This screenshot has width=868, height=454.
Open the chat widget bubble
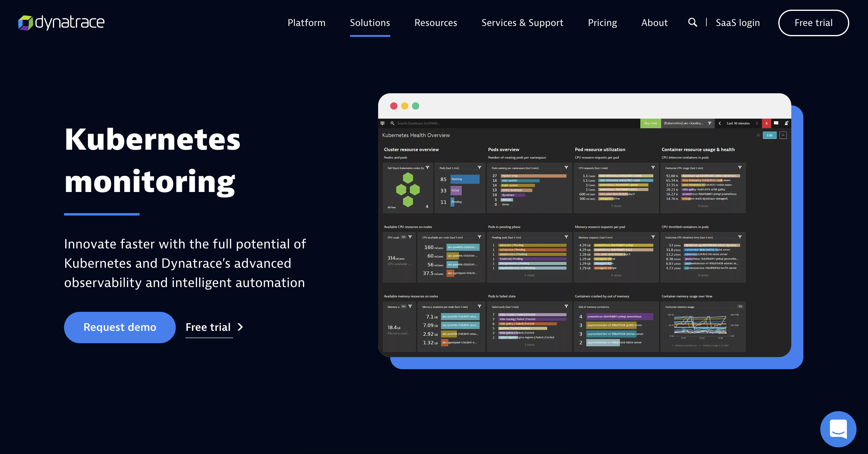[x=838, y=429]
